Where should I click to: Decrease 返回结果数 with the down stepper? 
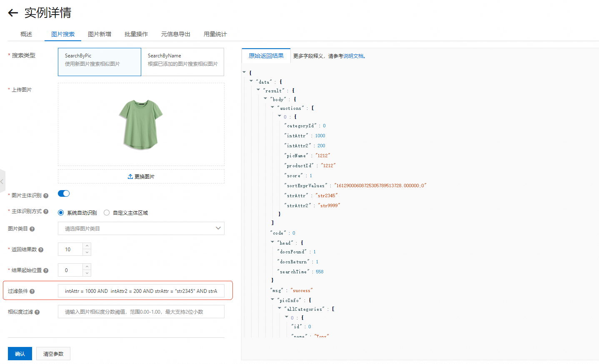(87, 253)
